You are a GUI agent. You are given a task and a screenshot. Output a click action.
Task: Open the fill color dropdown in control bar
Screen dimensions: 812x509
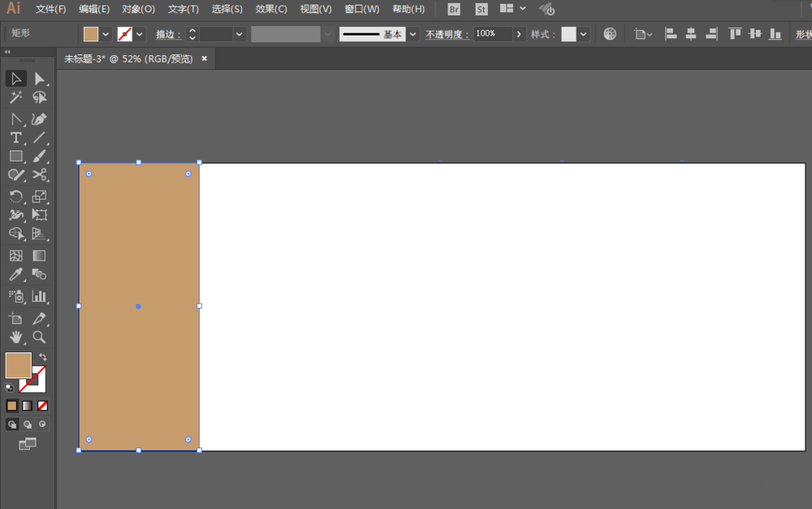[105, 34]
